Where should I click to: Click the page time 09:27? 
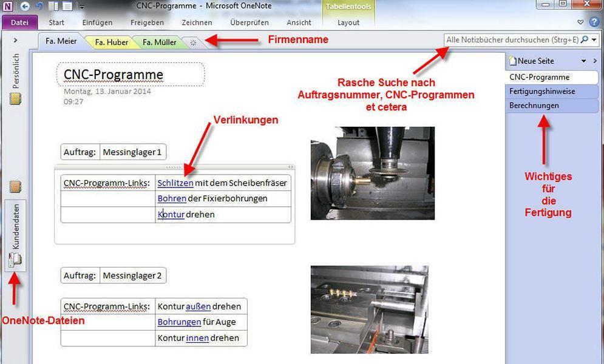point(73,101)
